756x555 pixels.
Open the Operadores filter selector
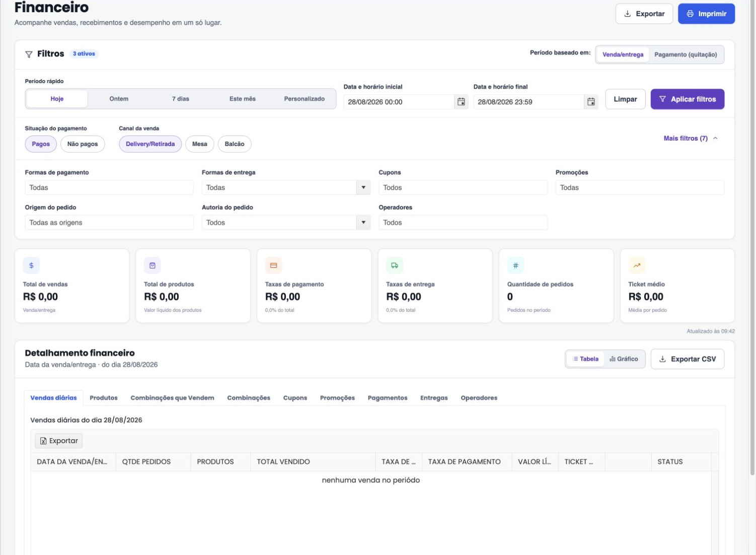click(463, 223)
